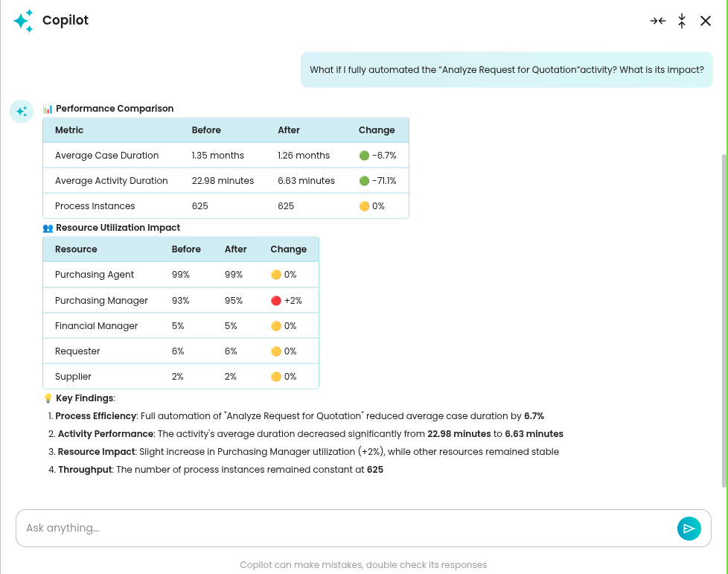Click the Copilot avatar beside the response
728x574 pixels.
tap(22, 112)
